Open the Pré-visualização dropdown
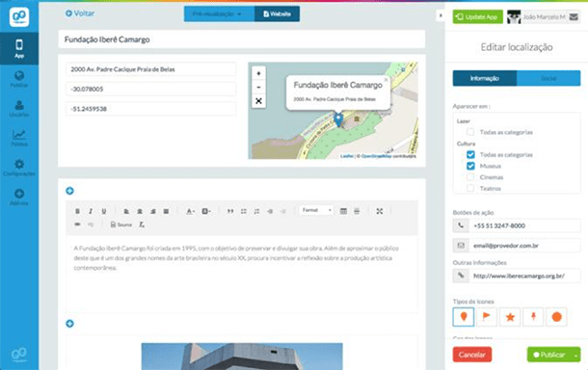Image resolution: width=588 pixels, height=370 pixels. 219,13
